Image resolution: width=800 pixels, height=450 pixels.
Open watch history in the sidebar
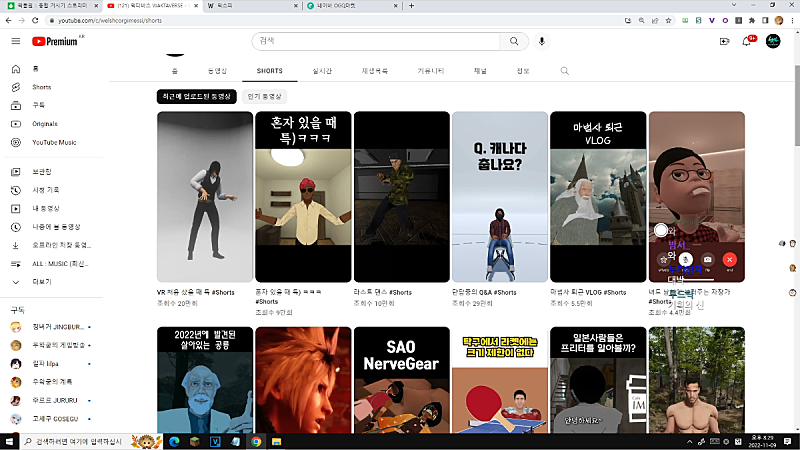point(46,190)
